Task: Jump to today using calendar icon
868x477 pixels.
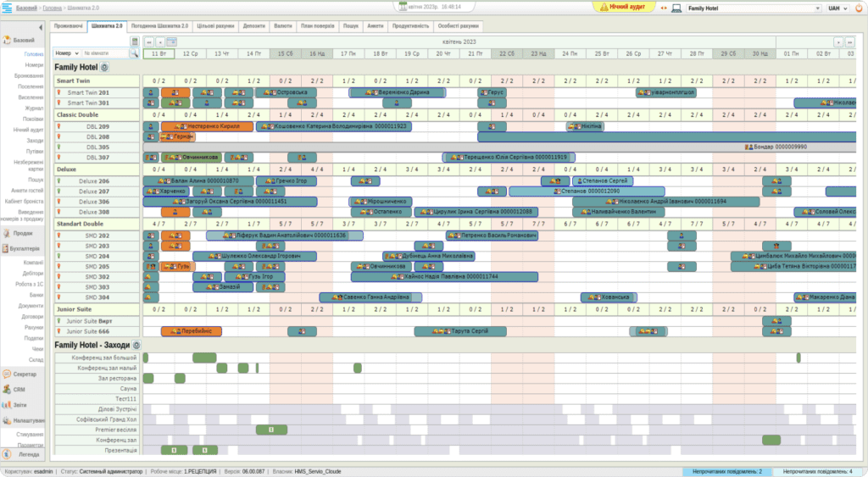Action: (x=171, y=41)
